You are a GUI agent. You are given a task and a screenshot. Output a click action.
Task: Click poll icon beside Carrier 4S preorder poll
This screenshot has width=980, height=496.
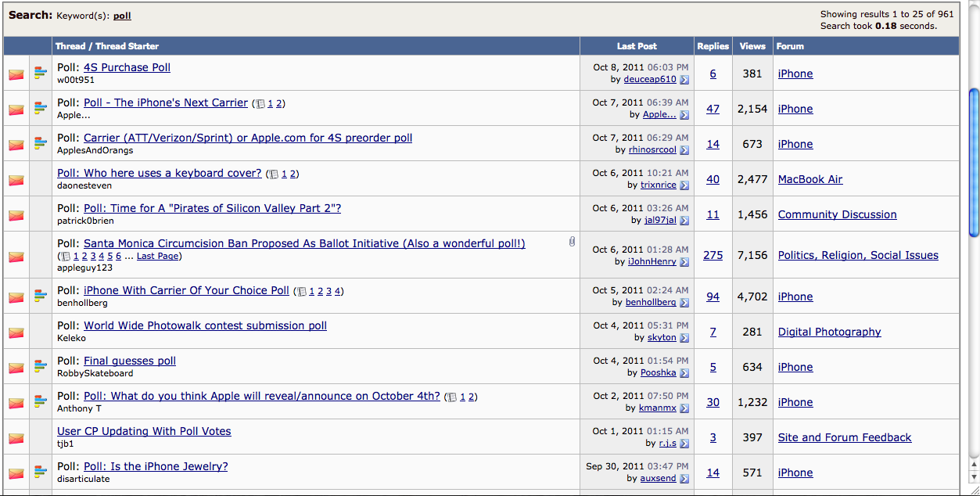tap(41, 144)
